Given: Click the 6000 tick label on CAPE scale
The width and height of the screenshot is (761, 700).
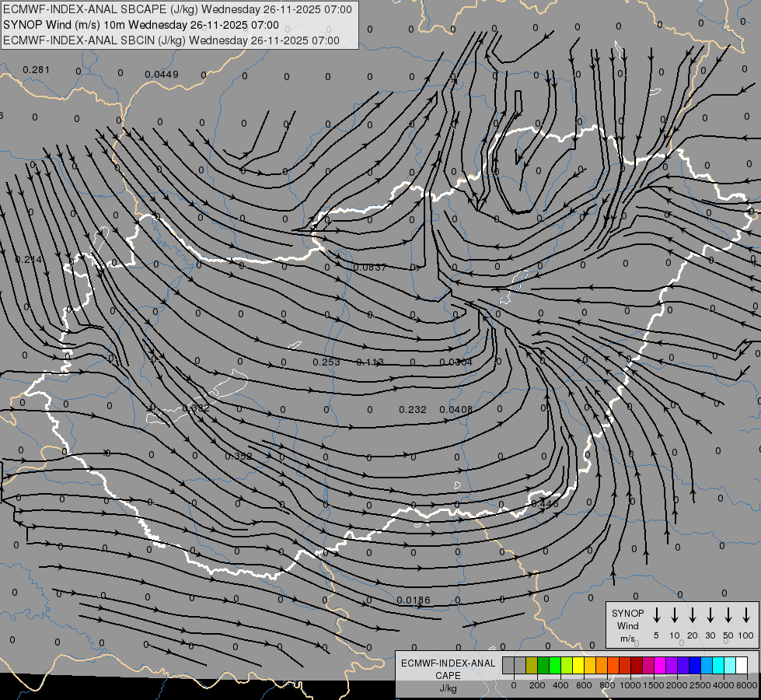Looking at the screenshot, I should tap(747, 685).
